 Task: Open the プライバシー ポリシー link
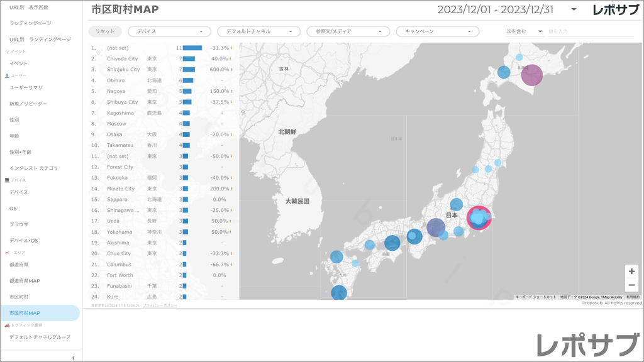pyautogui.click(x=160, y=305)
